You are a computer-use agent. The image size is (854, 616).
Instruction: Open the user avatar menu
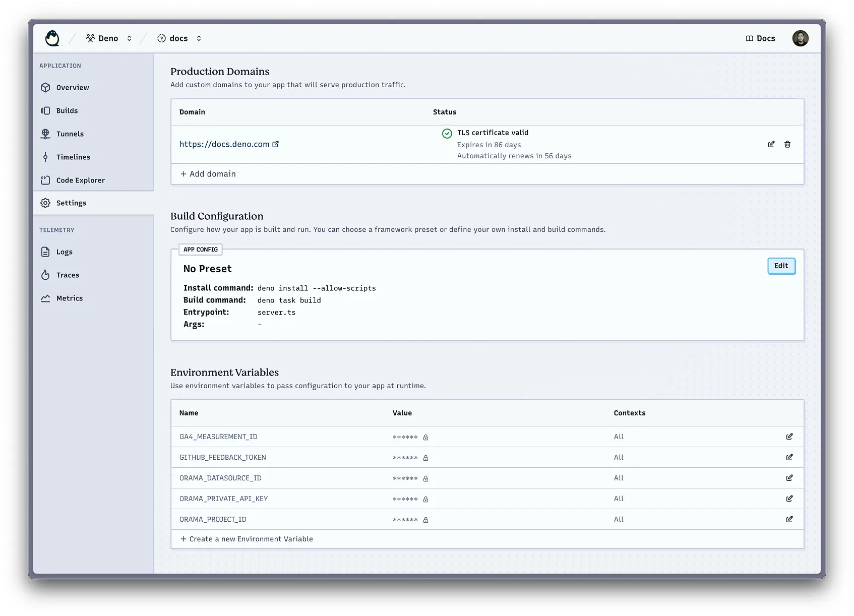pyautogui.click(x=800, y=38)
